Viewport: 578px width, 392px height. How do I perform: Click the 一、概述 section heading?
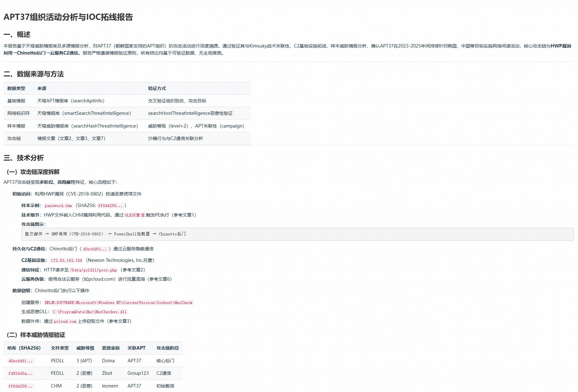click(17, 35)
